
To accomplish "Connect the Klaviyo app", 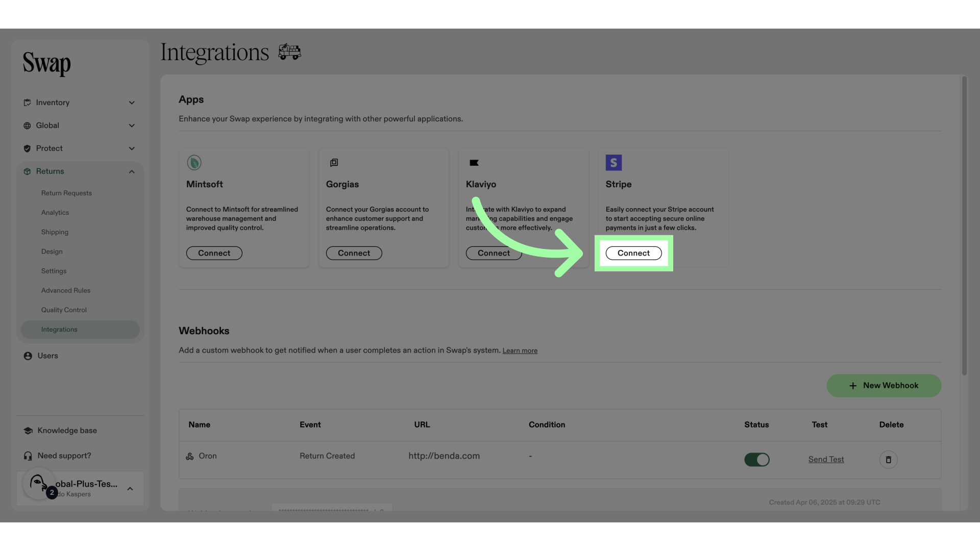I will [494, 253].
